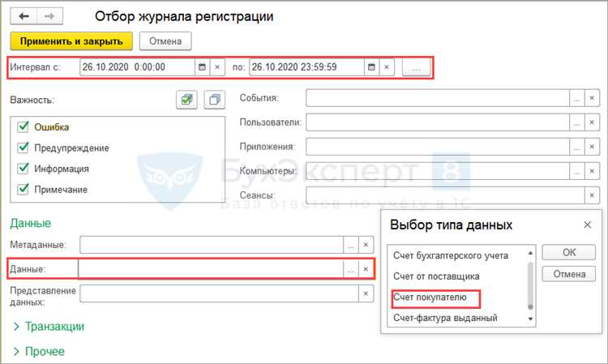Open standard period selection ellipsis button

tap(416, 67)
